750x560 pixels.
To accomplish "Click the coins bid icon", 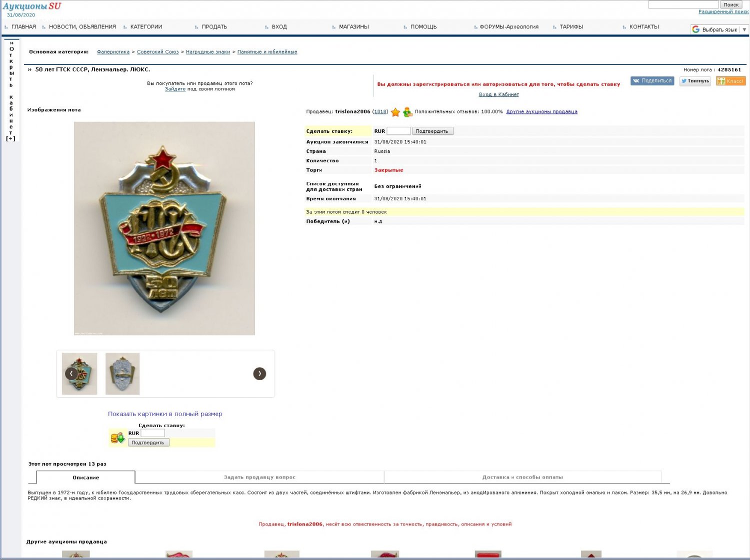I will point(117,438).
